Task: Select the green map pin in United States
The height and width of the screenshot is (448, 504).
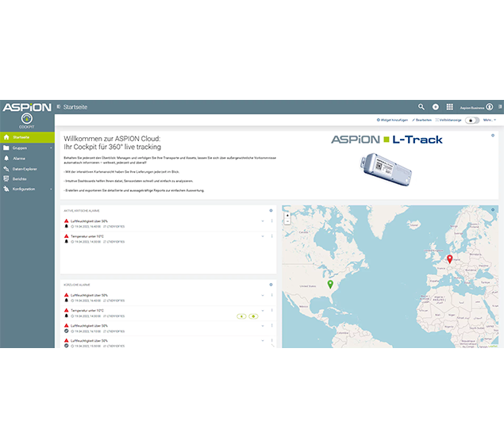Action: pos(330,284)
